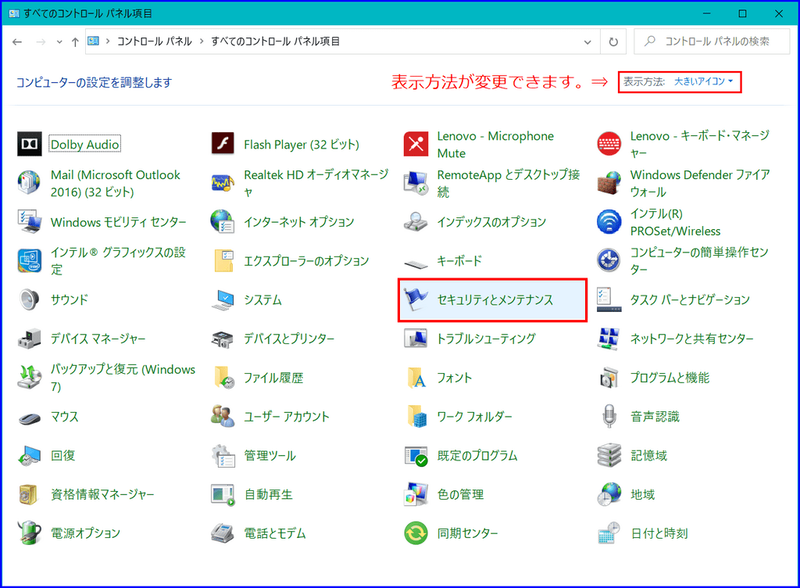Viewport: 800px width, 588px height.
Task: Expand the address bar history dropdown
Action: click(587, 42)
